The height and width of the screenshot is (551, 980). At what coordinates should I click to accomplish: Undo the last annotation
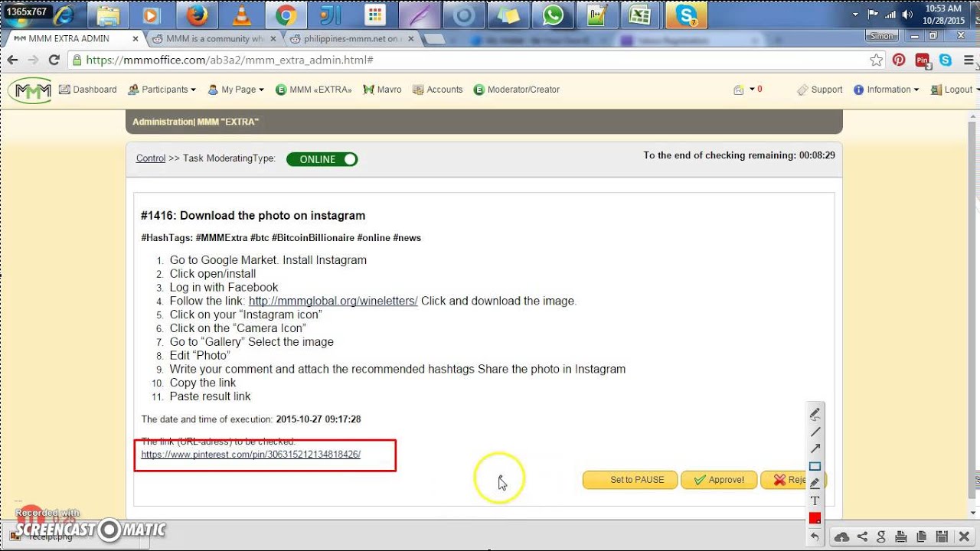click(815, 536)
